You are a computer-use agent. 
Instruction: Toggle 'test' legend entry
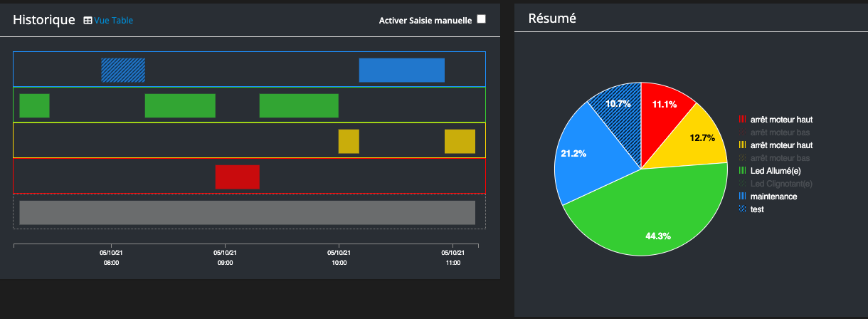click(x=751, y=209)
